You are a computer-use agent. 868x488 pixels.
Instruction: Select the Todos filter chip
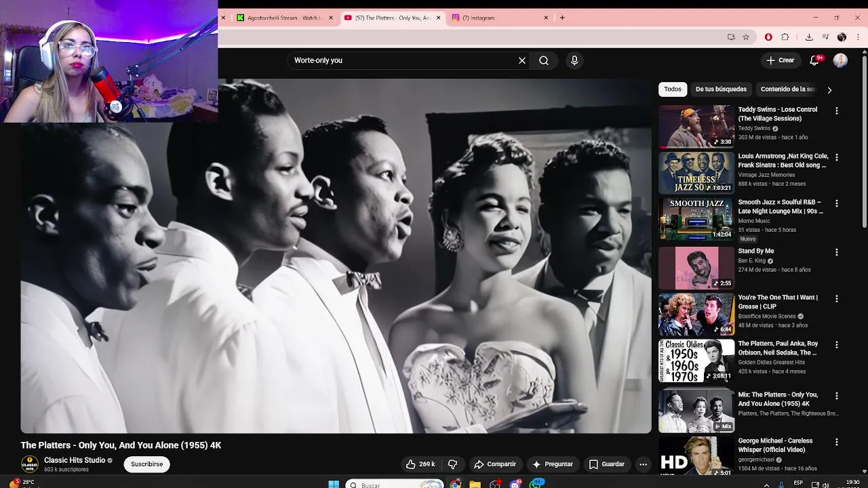673,89
